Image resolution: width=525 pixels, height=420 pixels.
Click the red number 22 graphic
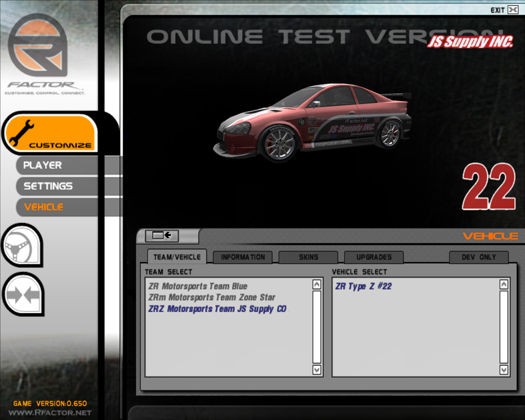coord(489,187)
